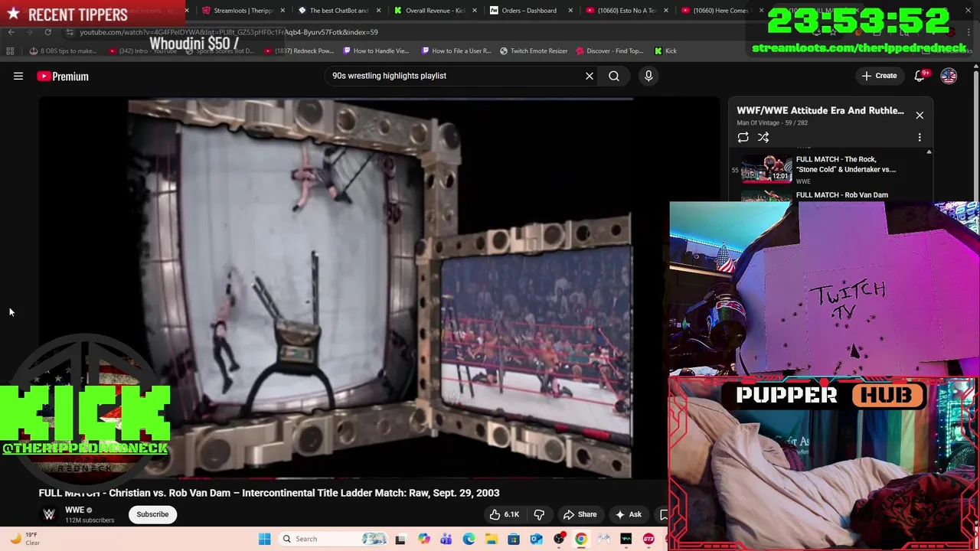Open the weather widget showing 19°F
The width and height of the screenshot is (980, 551).
pos(23,539)
